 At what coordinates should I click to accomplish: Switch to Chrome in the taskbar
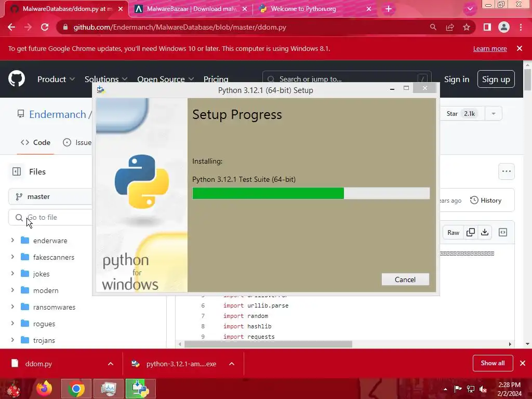click(x=76, y=389)
